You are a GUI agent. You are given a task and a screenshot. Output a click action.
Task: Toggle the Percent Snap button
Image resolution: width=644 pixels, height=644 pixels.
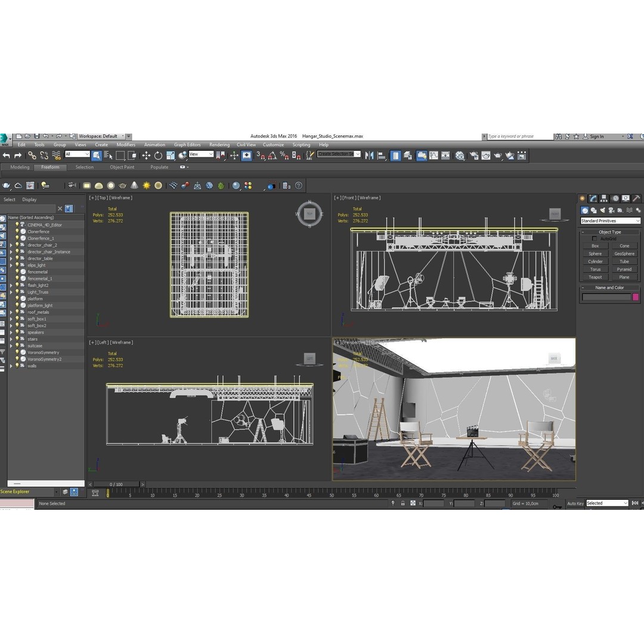pyautogui.click(x=284, y=156)
